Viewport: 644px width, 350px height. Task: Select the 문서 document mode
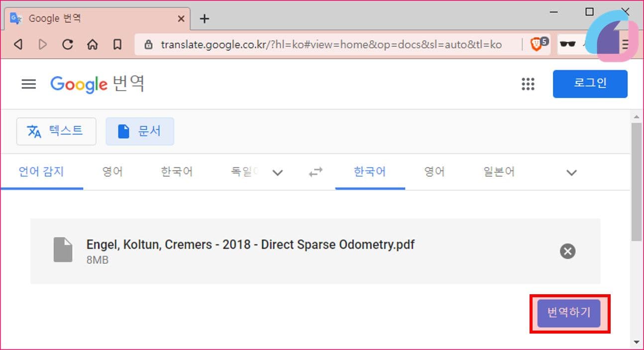(140, 131)
